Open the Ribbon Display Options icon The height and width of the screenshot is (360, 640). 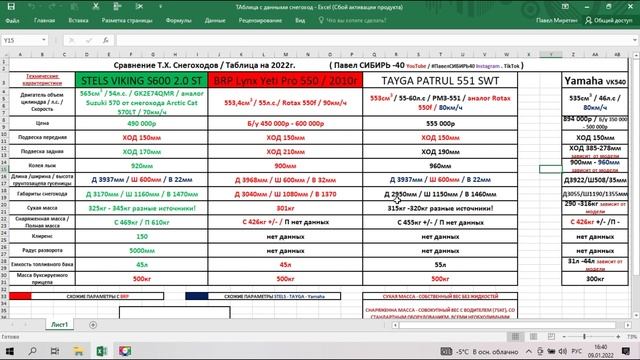(x=565, y=7)
